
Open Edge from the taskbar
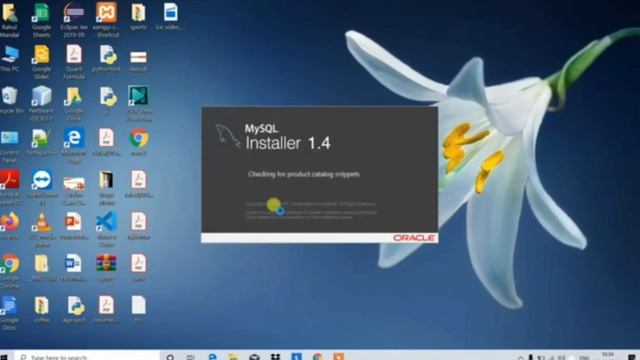212,357
